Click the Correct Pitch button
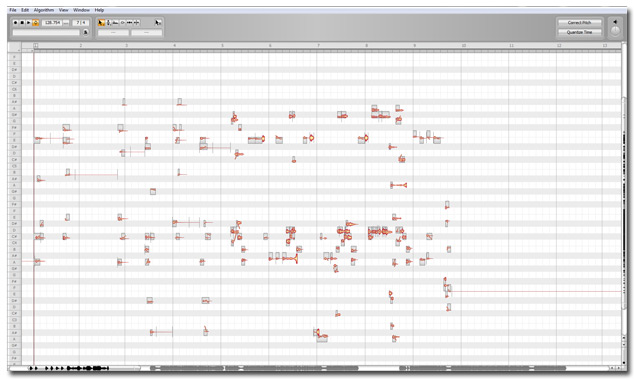634x380 pixels. (579, 23)
